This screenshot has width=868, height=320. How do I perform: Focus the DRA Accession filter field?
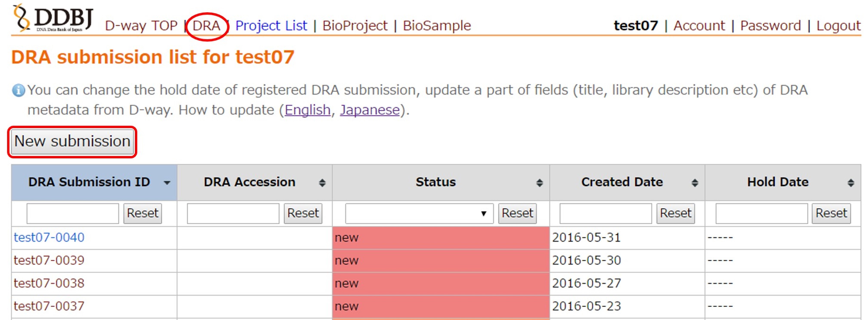(x=233, y=213)
